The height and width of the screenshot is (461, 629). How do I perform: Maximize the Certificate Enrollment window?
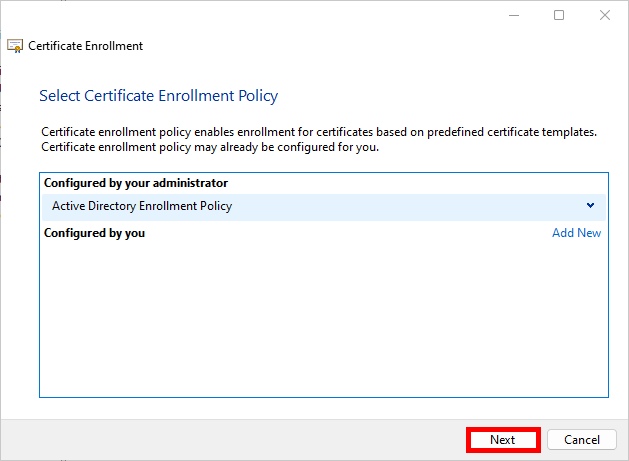point(559,15)
